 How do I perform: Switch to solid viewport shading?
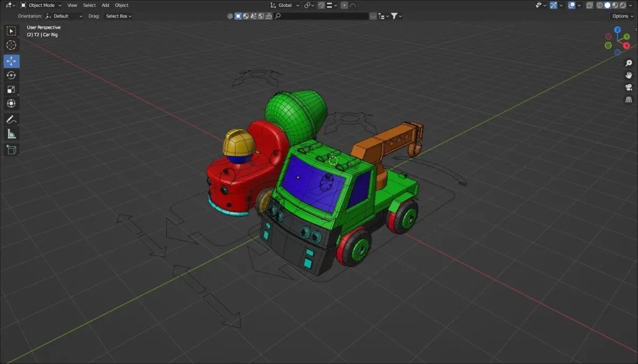(607, 5)
